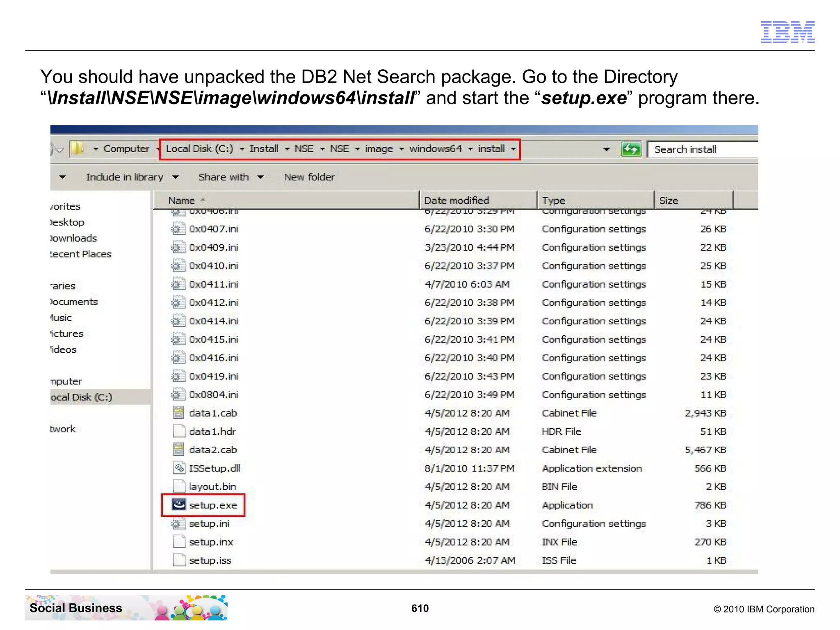Click the setup.iss file icon

click(x=178, y=560)
